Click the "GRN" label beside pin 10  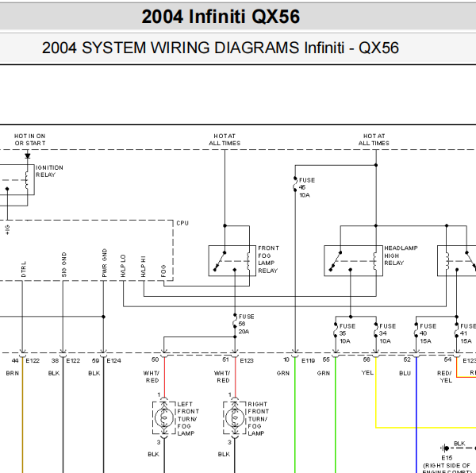pyautogui.click(x=283, y=374)
